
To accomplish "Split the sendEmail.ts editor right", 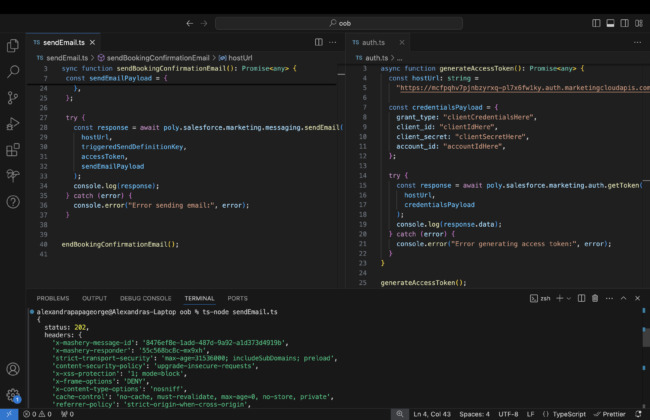I will [318, 42].
